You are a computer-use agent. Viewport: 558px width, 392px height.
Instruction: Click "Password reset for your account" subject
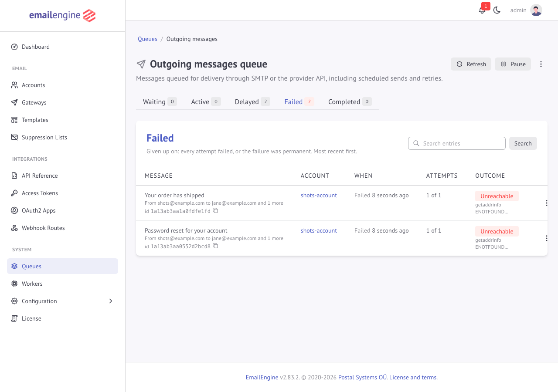click(x=186, y=230)
